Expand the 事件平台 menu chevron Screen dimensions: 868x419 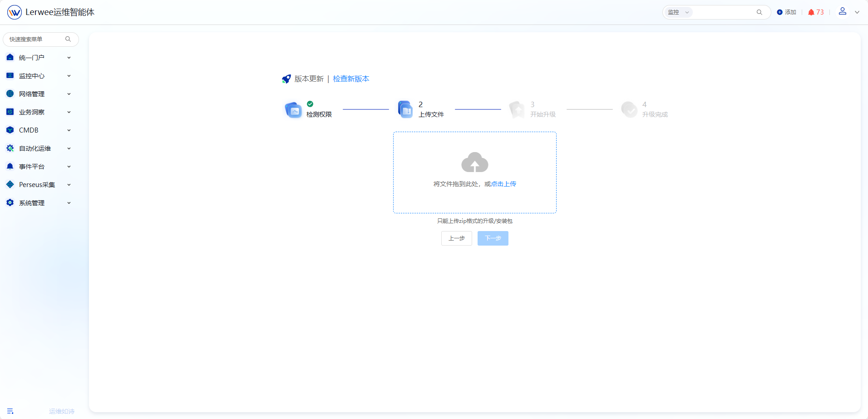tap(69, 167)
